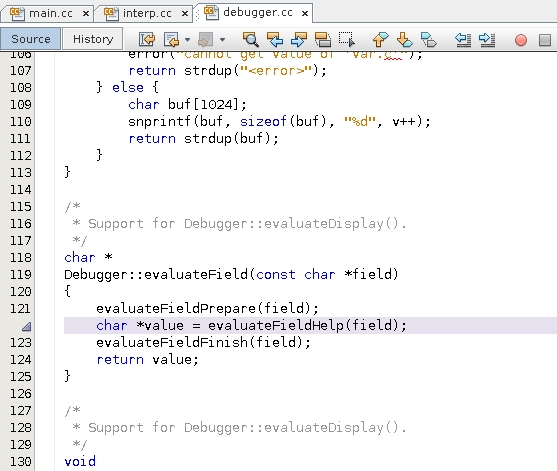557x471 pixels.
Task: Click line number 107 in the gutter
Action: coord(20,71)
